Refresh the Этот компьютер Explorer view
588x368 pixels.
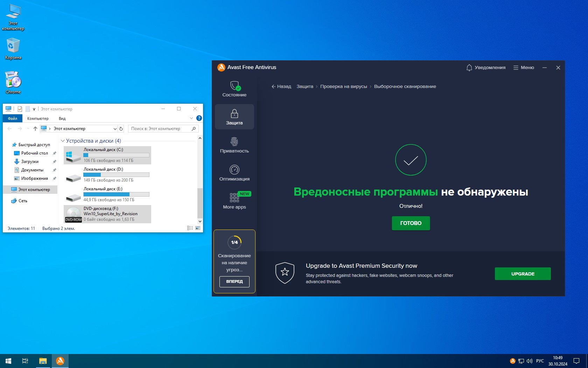click(121, 129)
